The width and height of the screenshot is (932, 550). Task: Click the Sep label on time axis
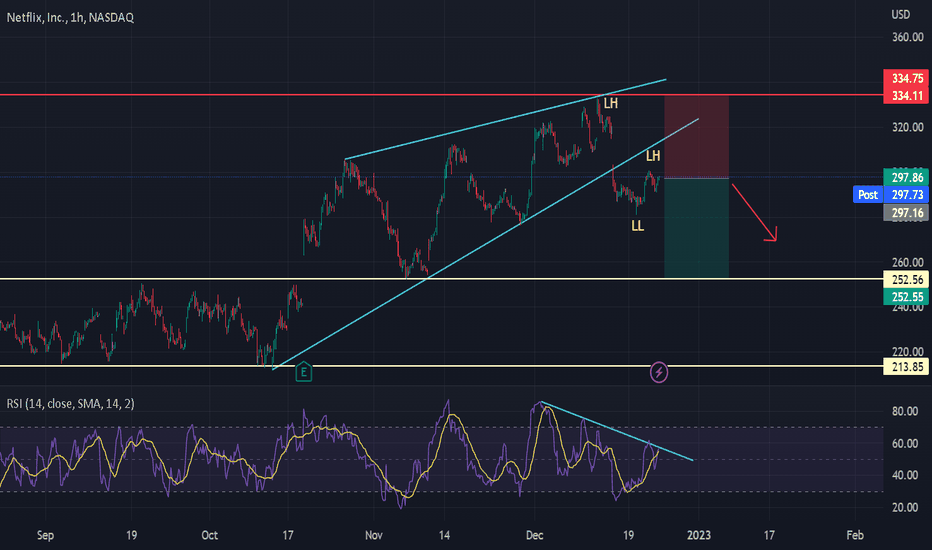click(45, 535)
